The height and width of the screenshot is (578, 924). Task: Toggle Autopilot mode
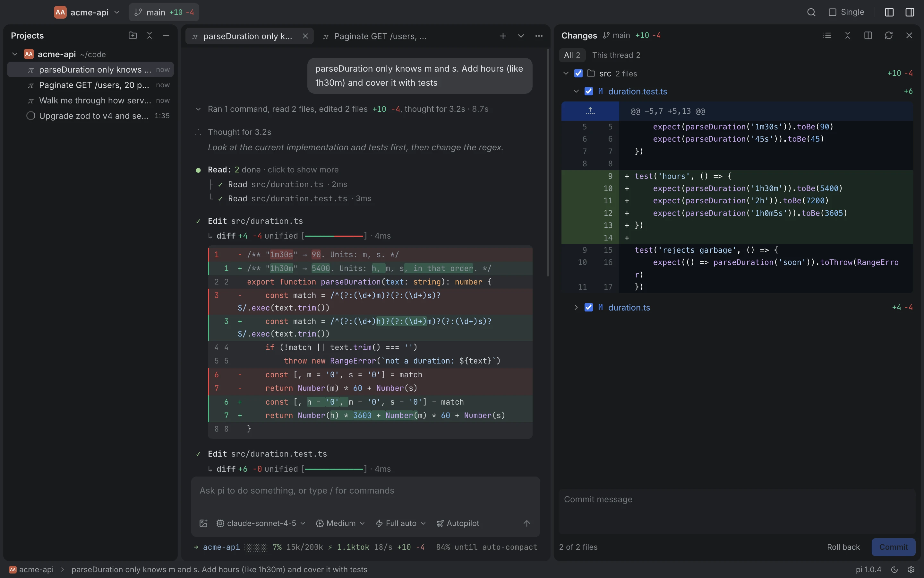coord(458,523)
